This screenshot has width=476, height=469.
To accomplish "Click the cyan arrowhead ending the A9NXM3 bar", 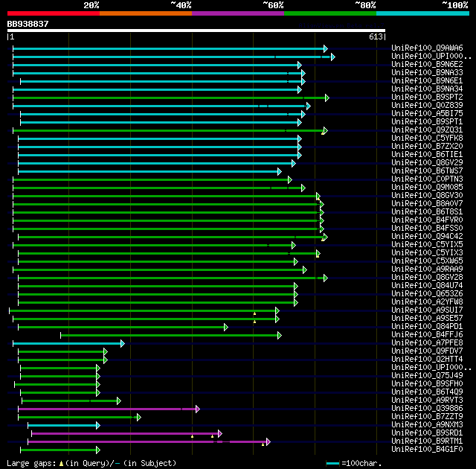I will click(97, 425).
